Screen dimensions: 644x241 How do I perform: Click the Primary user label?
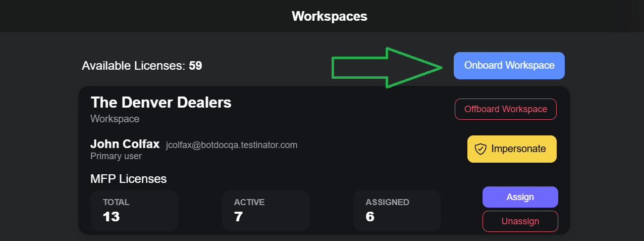[116, 156]
